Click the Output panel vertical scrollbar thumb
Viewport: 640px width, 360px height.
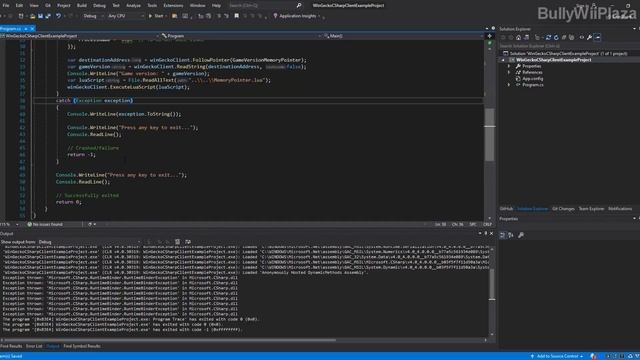pos(492,284)
